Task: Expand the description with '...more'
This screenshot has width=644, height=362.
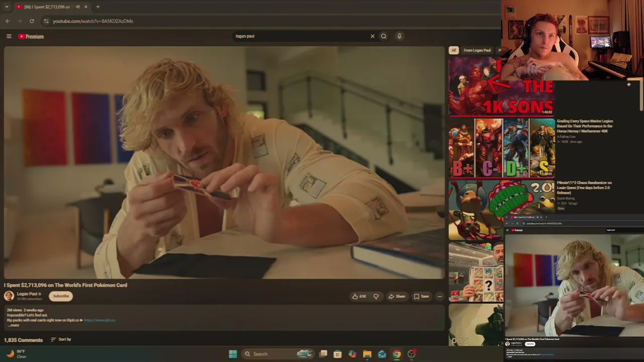Action: (x=14, y=325)
